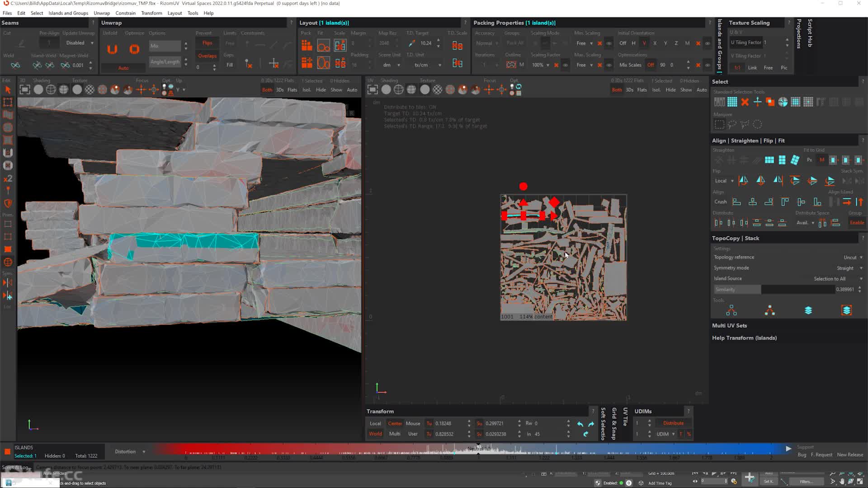This screenshot has height=488, width=868.
Task: Click the T.D. Scale top icon
Action: (458, 45)
